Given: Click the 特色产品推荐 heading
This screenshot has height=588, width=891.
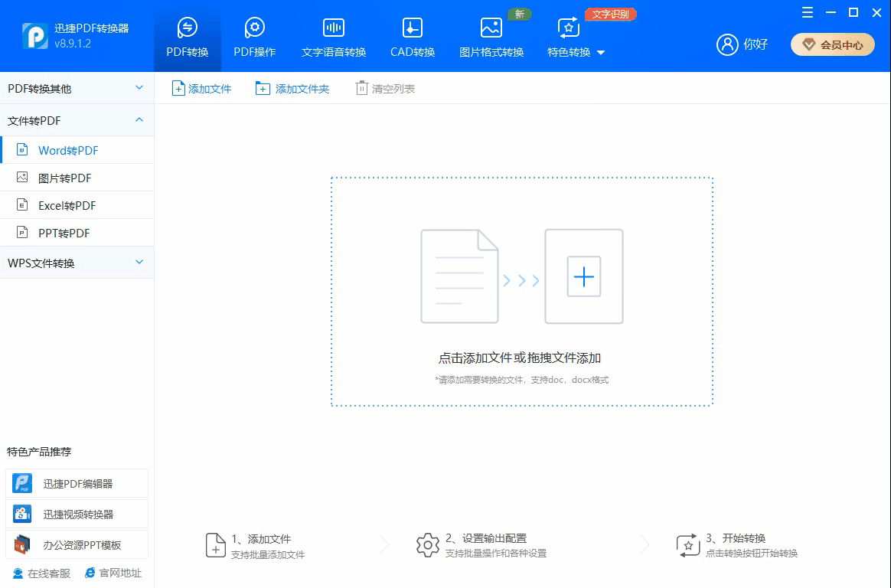Looking at the screenshot, I should (x=39, y=452).
